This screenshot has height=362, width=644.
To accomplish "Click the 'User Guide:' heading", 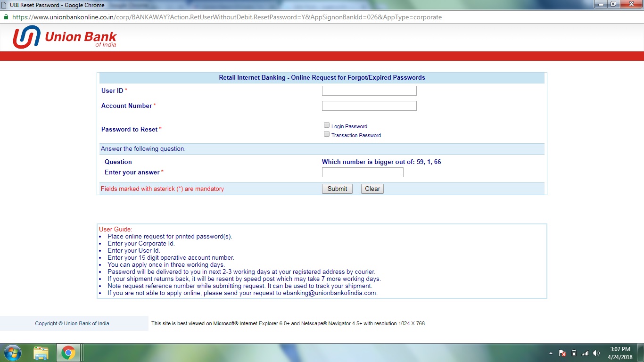I will coord(116,229).
